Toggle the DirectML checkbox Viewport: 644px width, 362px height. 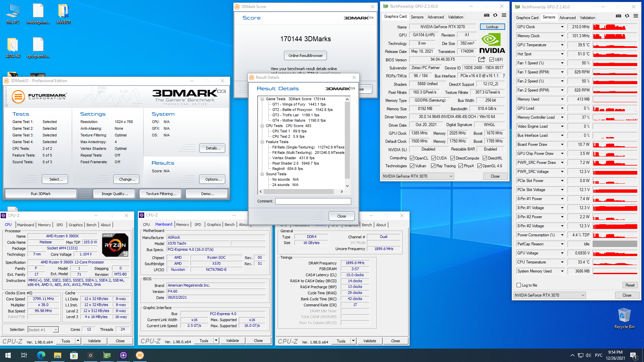coord(485,158)
